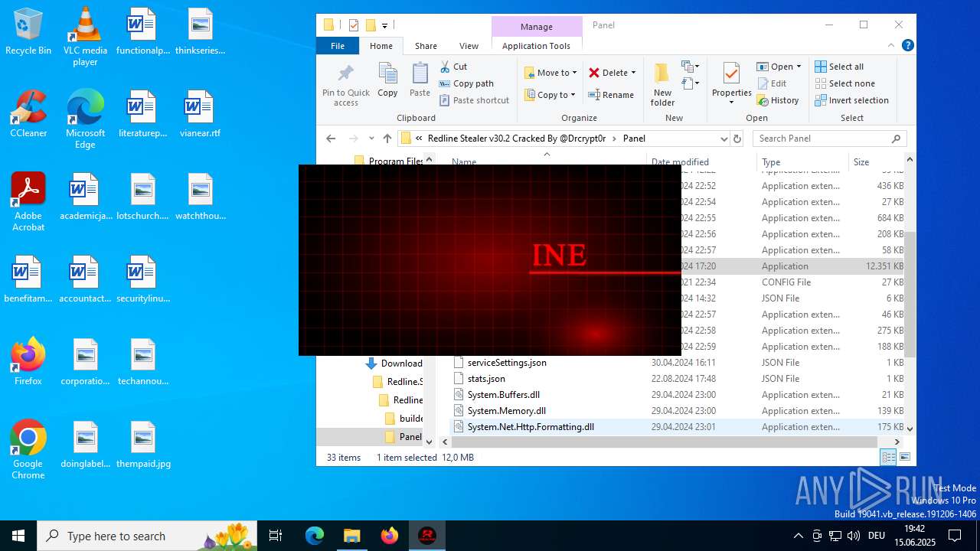Open the File menu tab

click(338, 46)
